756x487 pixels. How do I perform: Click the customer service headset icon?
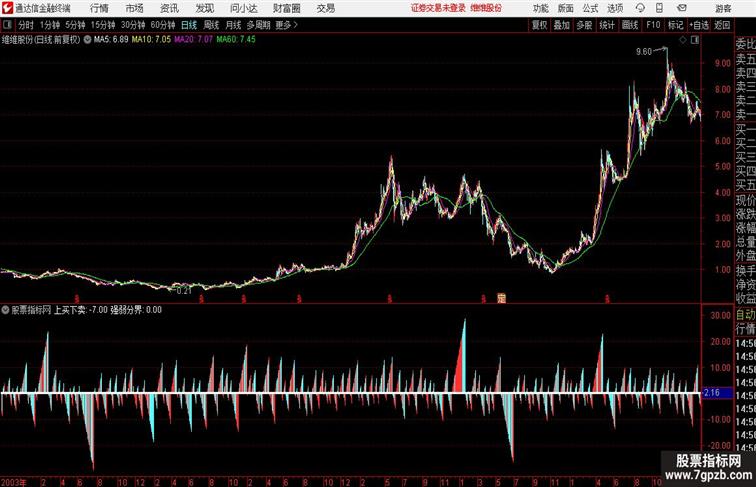(x=640, y=8)
